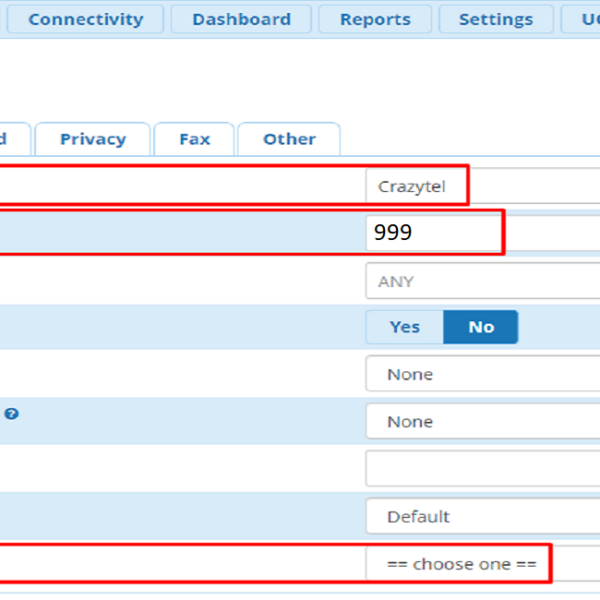Open the Dashboard menu

click(x=241, y=19)
